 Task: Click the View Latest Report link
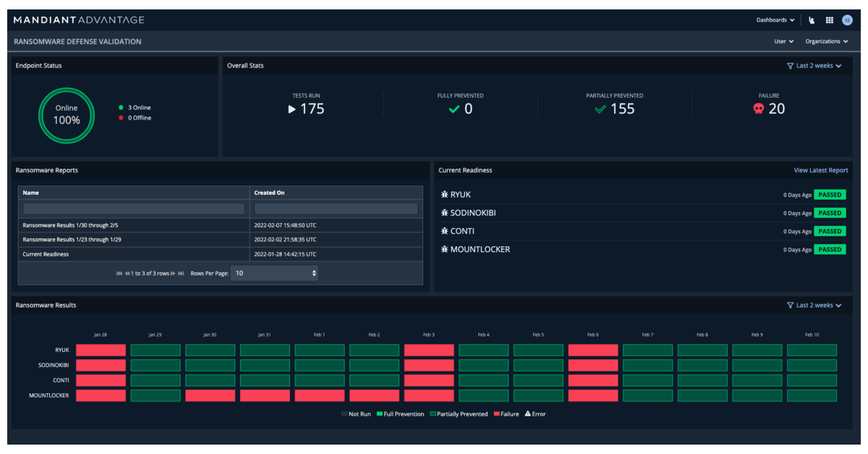(x=821, y=170)
